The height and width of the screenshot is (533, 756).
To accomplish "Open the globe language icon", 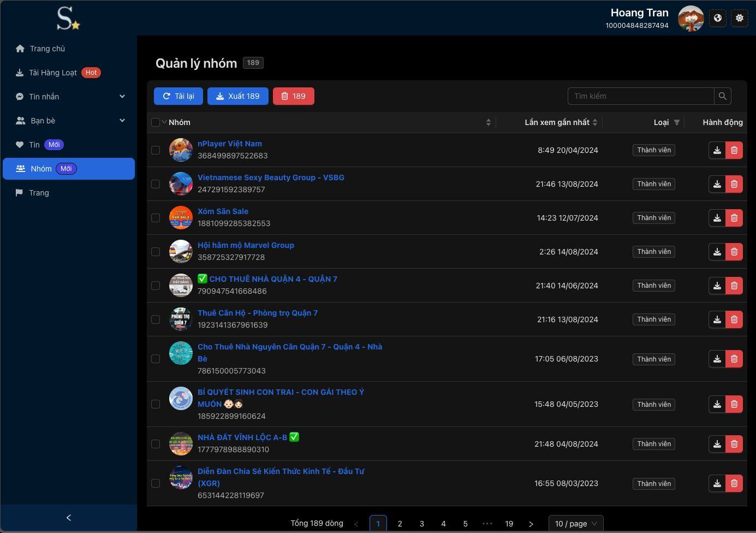I will [718, 18].
